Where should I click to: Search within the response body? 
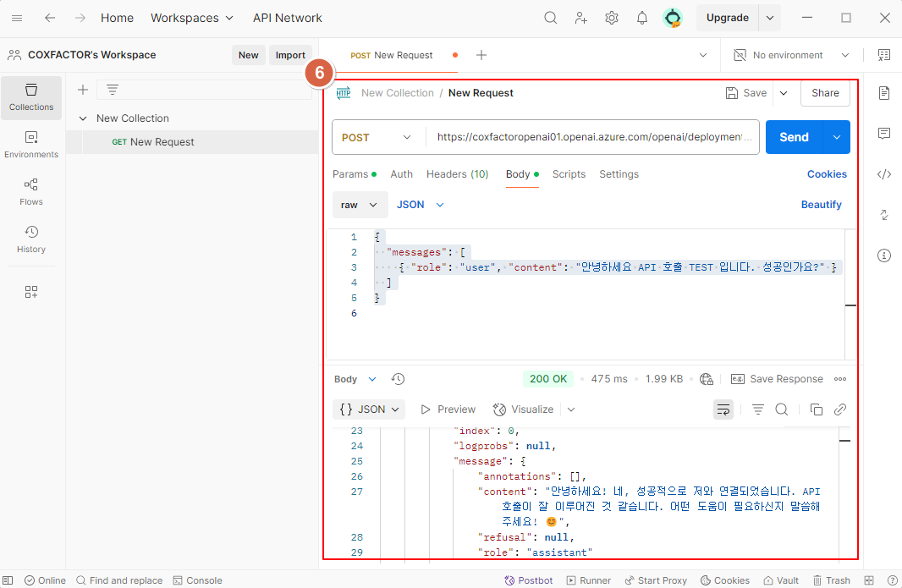pyautogui.click(x=781, y=409)
